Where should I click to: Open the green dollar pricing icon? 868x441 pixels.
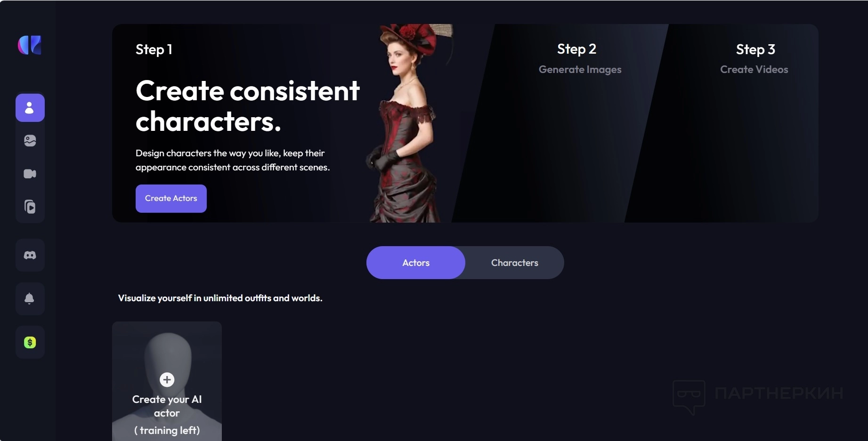[30, 342]
